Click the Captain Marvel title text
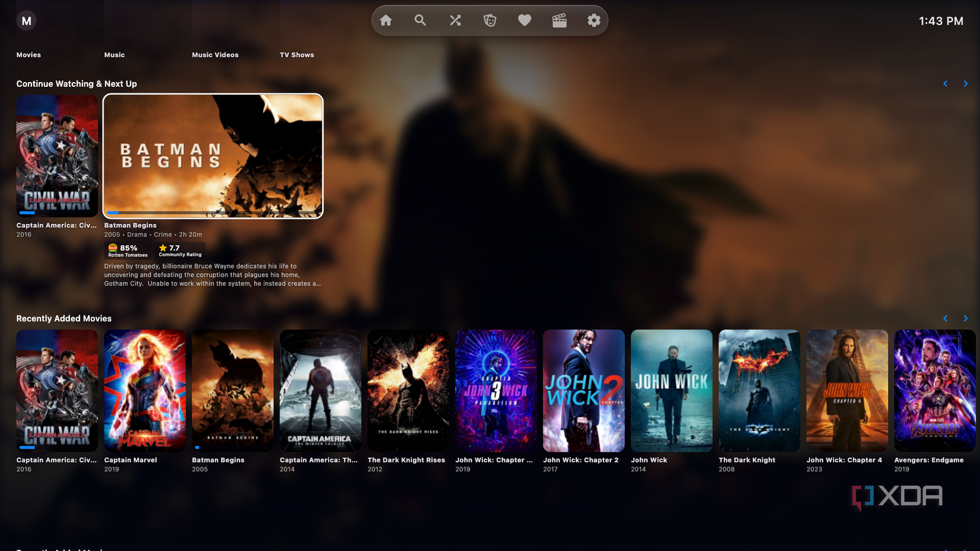 point(131,460)
